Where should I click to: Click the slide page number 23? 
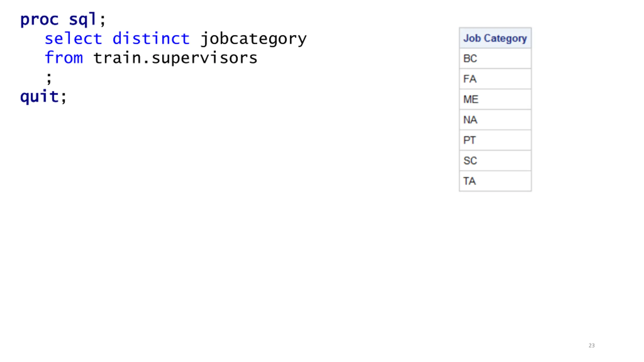coord(591,345)
